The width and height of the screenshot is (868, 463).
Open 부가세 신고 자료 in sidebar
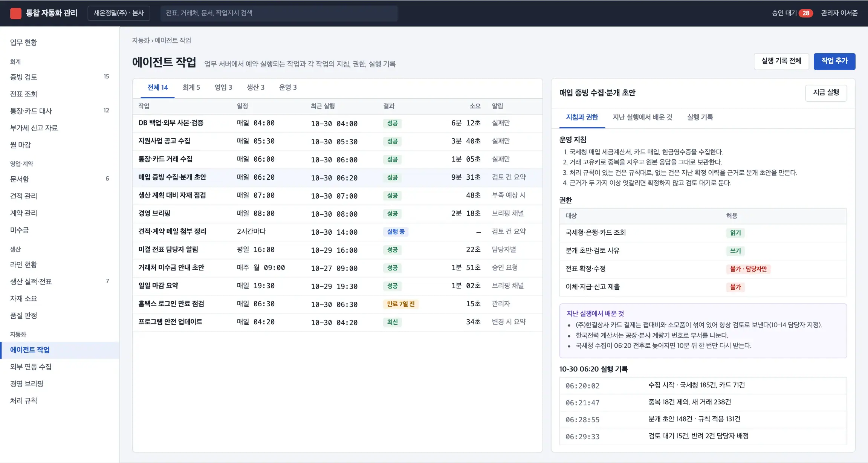pyautogui.click(x=60, y=128)
